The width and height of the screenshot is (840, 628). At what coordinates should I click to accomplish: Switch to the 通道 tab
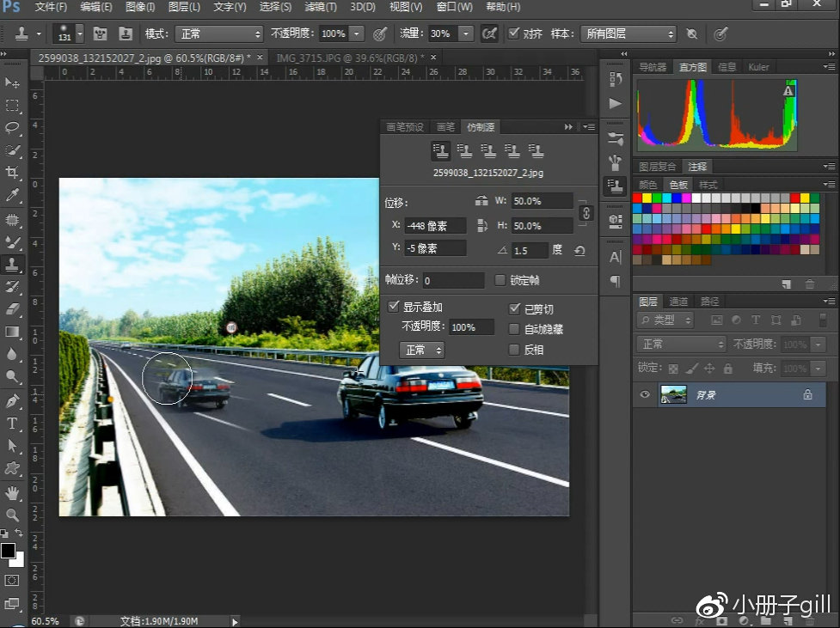tap(678, 302)
